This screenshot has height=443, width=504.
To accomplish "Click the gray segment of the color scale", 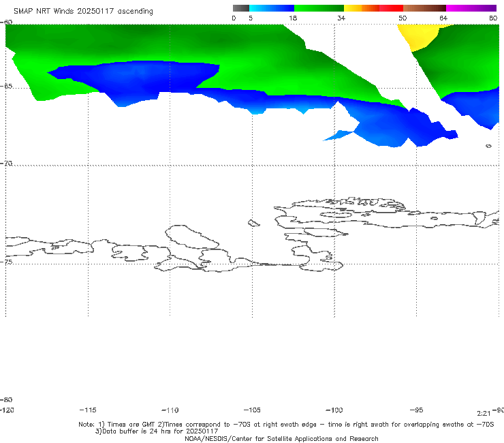I will [240, 8].
